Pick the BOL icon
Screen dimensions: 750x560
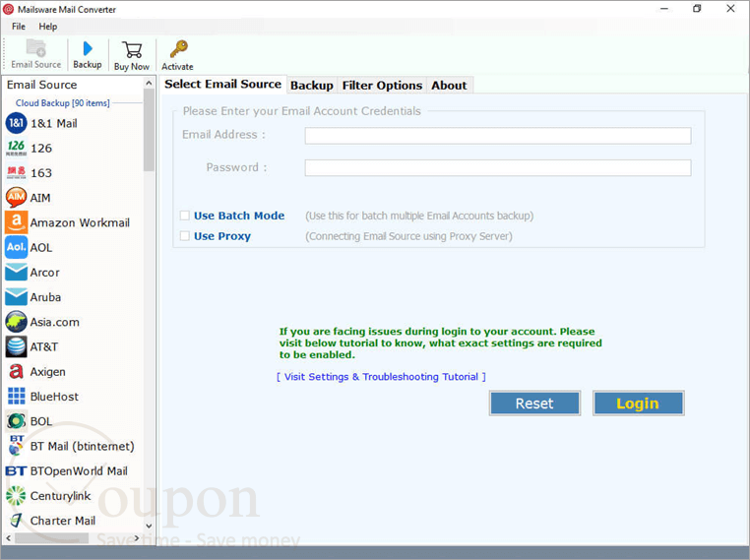17,421
